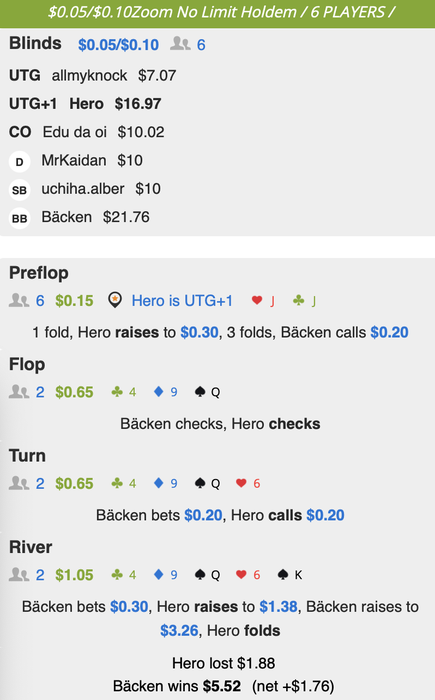Click the 6 of hearts turn card
Viewport: 435px width, 700px height.
[x=248, y=483]
